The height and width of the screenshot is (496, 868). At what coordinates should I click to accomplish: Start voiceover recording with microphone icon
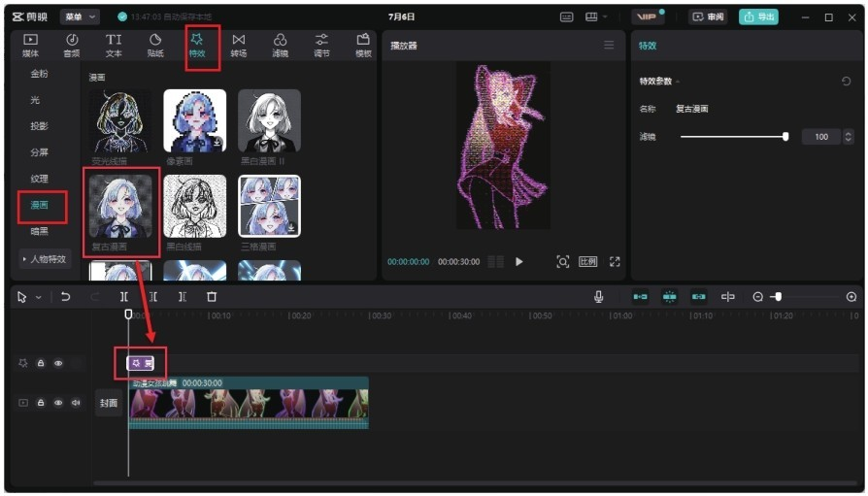tap(598, 297)
